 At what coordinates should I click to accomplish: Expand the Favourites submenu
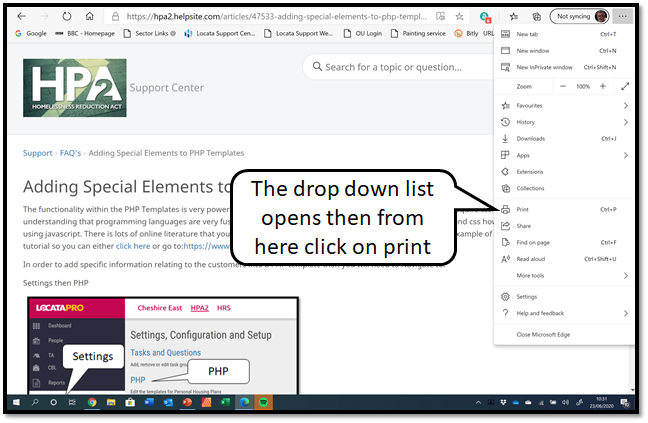(564, 106)
